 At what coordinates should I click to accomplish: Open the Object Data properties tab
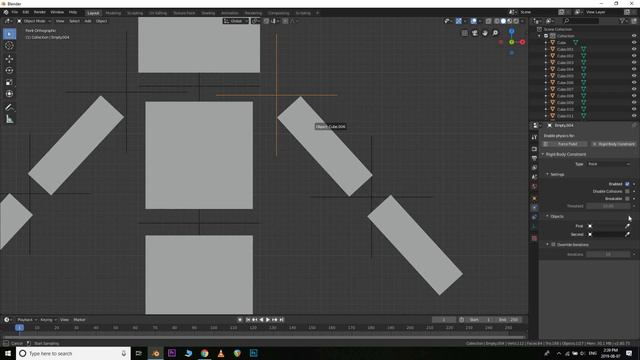[x=534, y=227]
